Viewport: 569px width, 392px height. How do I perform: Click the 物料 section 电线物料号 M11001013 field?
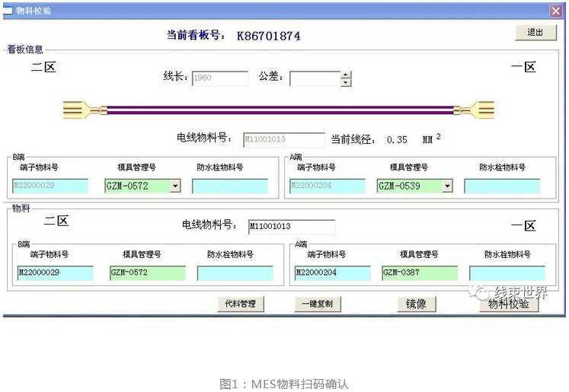[x=291, y=227]
